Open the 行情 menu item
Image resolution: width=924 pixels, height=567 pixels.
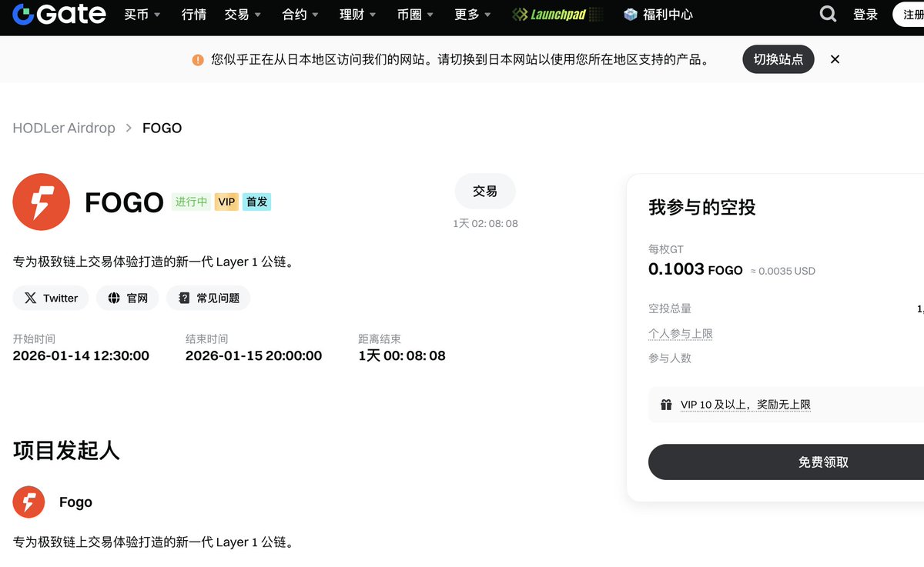pyautogui.click(x=193, y=14)
